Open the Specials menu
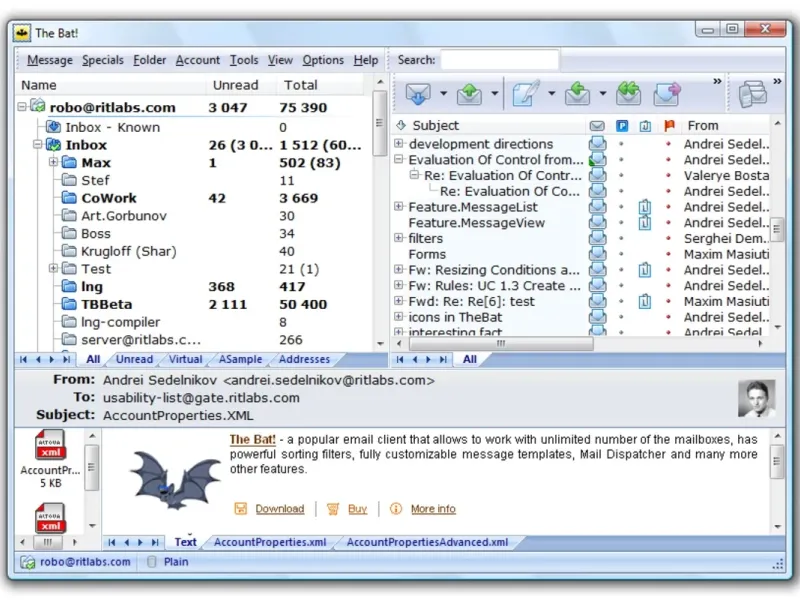 (103, 60)
